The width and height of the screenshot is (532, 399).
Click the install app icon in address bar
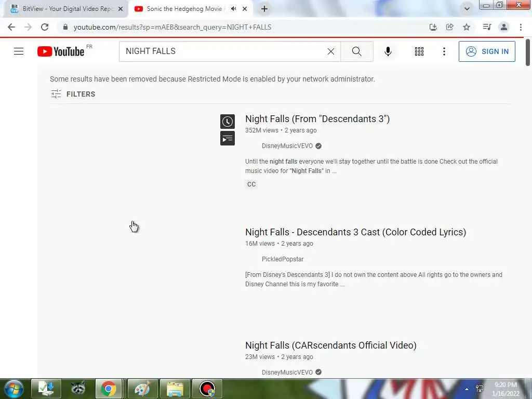click(x=433, y=27)
